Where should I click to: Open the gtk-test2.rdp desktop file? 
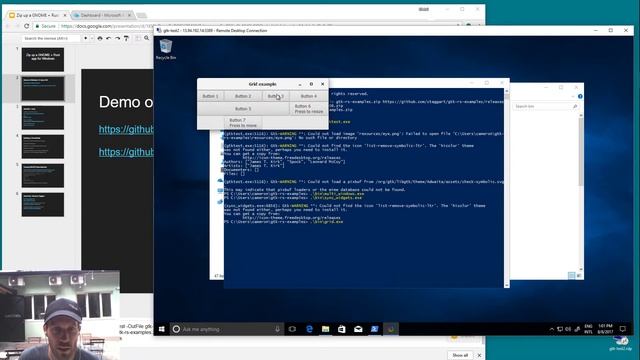point(621,343)
